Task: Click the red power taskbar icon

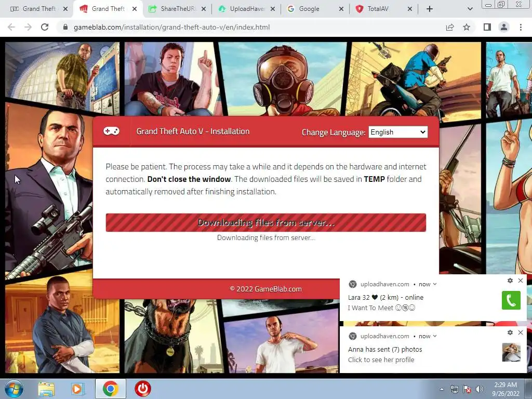Action: [142, 389]
